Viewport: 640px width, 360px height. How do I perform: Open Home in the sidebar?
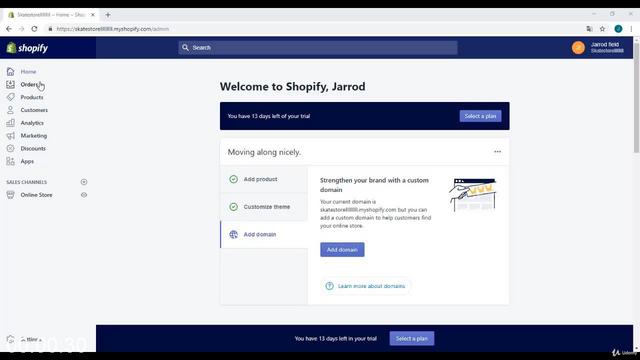coord(28,71)
